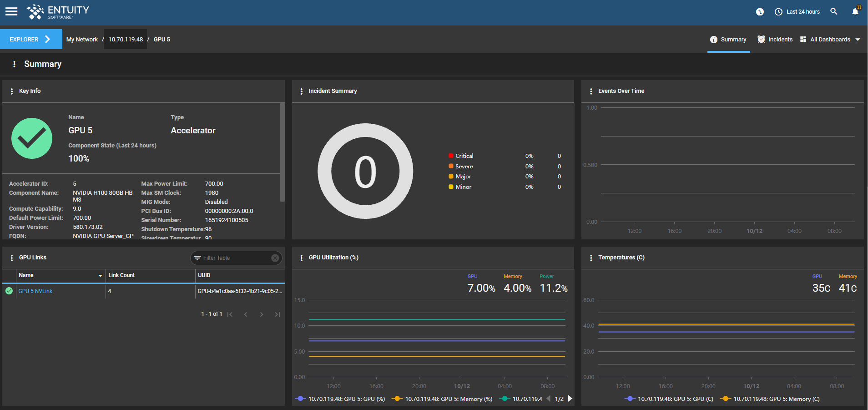
Task: Open the GPU 5 NVLink link
Action: pyautogui.click(x=35, y=291)
